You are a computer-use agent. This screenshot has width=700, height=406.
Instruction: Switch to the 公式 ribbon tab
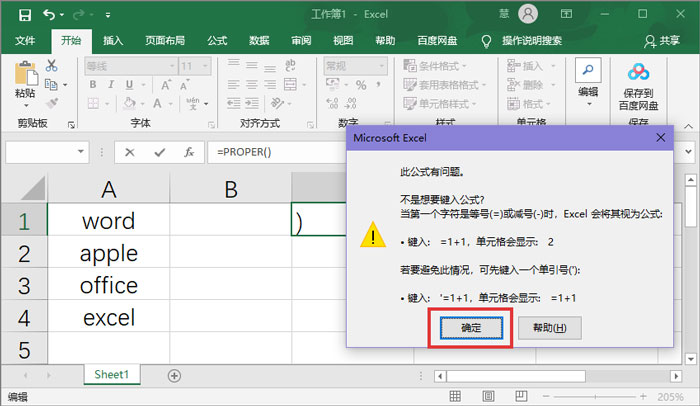click(217, 41)
